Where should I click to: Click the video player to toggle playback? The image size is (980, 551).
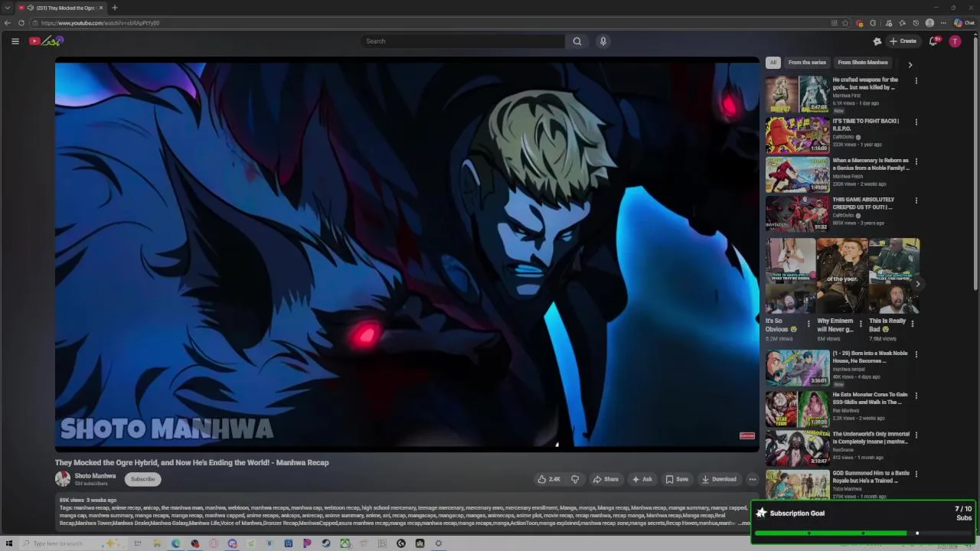click(x=407, y=255)
